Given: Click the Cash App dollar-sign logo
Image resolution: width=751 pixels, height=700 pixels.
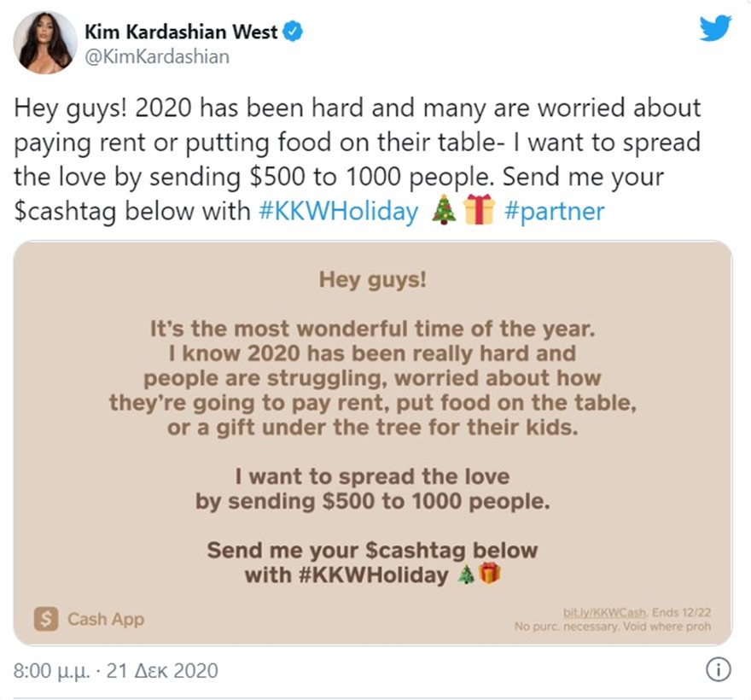Looking at the screenshot, I should (46, 619).
